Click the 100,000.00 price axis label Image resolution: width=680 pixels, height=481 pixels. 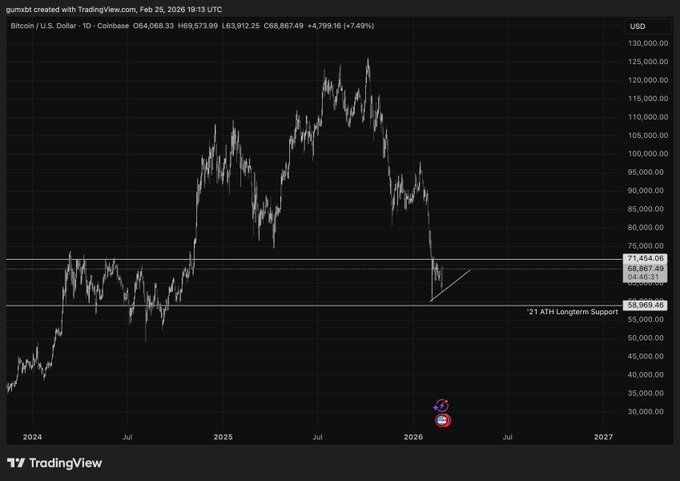pos(648,154)
